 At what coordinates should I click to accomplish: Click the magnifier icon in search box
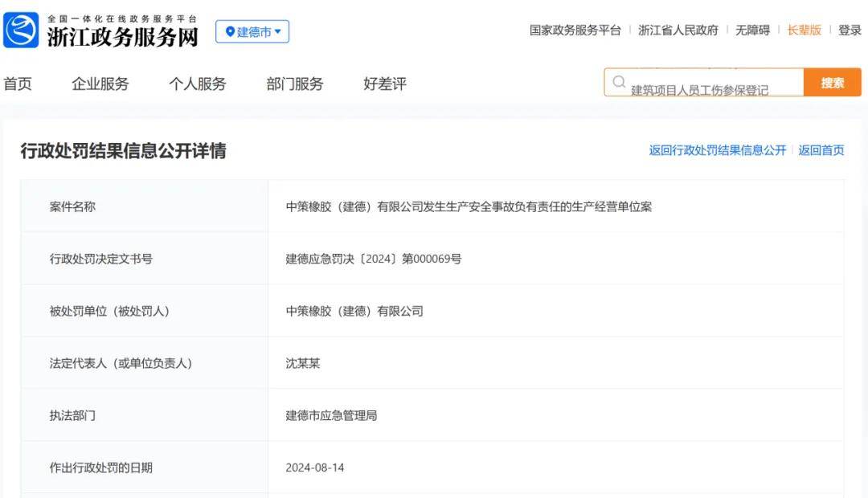619,82
